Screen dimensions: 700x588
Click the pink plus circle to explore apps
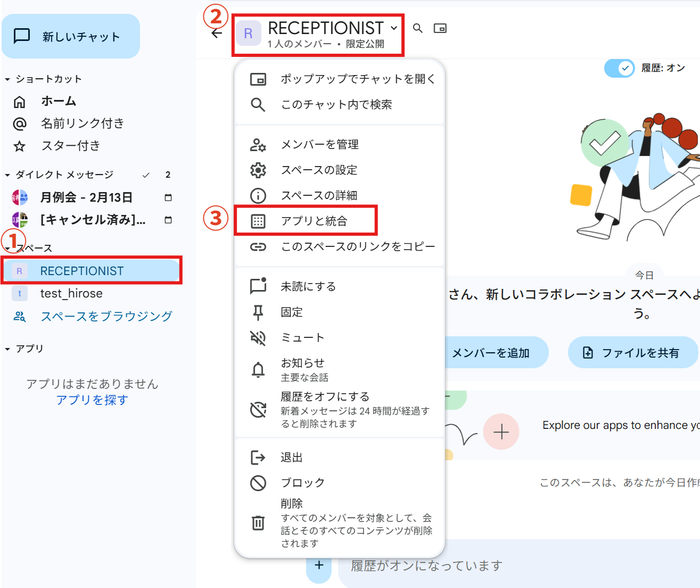click(501, 432)
